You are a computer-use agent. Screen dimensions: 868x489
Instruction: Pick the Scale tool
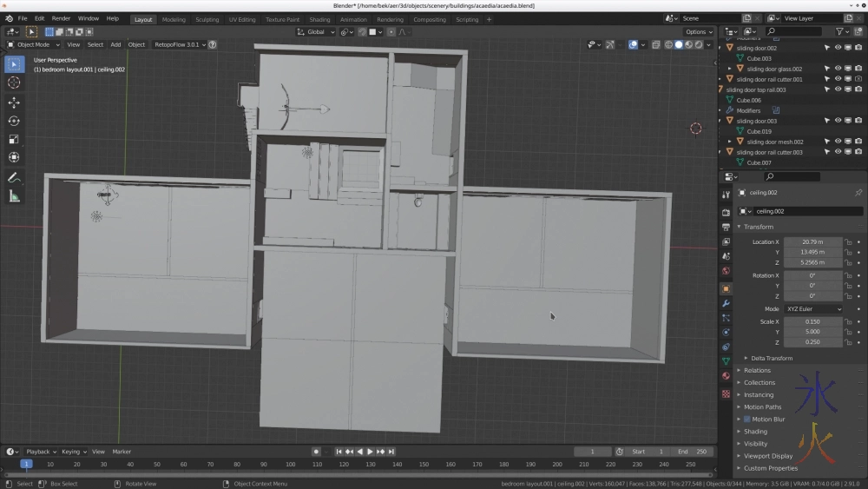click(14, 139)
